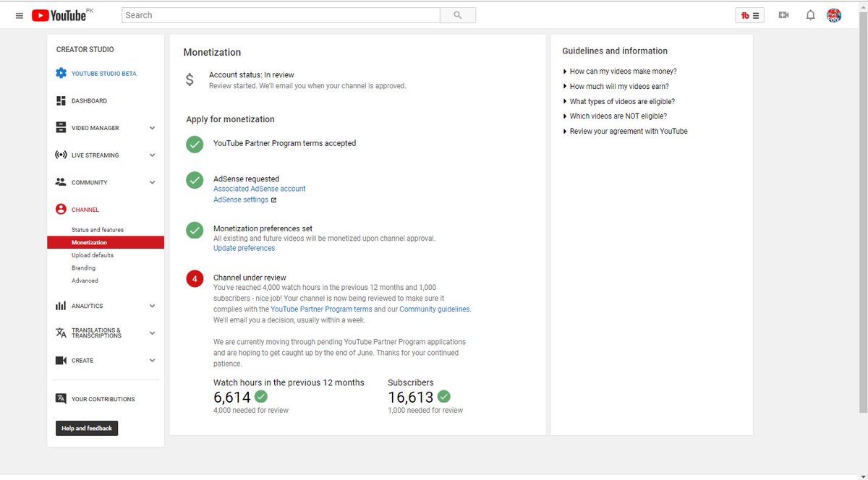Click the Help and feedback button
The image size is (868, 480).
tap(87, 428)
